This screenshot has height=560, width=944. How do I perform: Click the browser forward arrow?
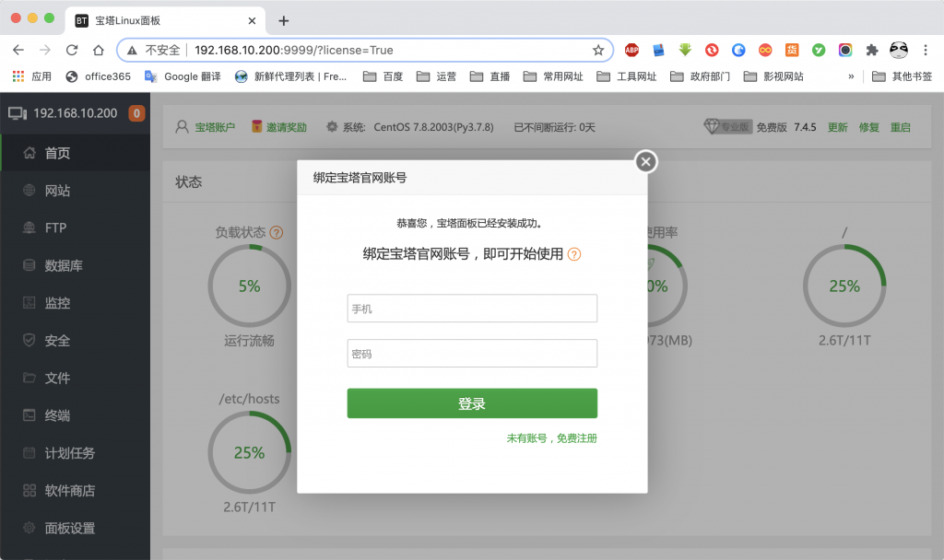[45, 50]
